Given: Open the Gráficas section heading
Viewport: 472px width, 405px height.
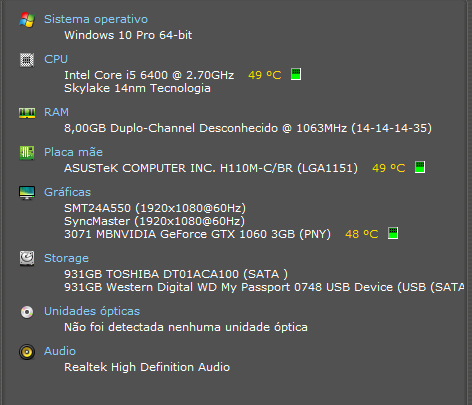Looking at the screenshot, I should pyautogui.click(x=67, y=192).
